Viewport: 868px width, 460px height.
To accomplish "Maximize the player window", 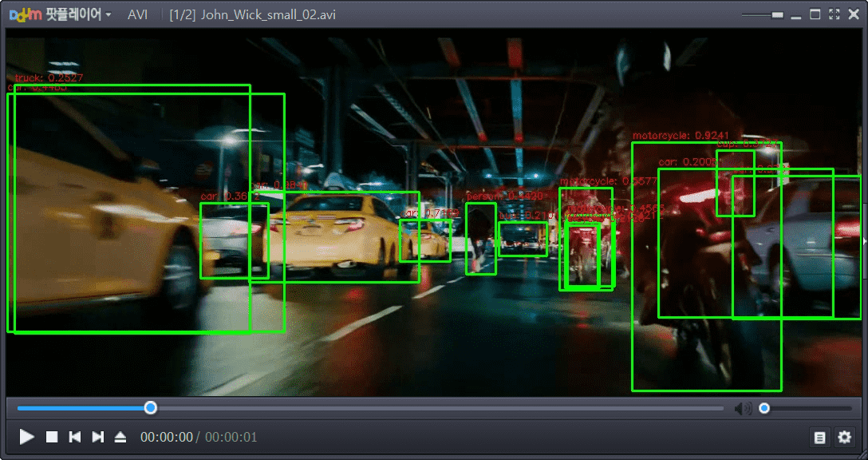I will (x=815, y=14).
